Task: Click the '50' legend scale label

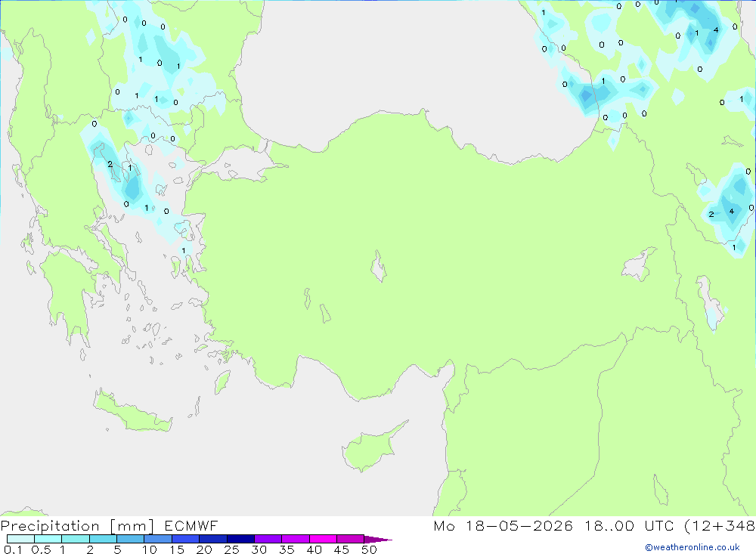Action: tap(369, 549)
